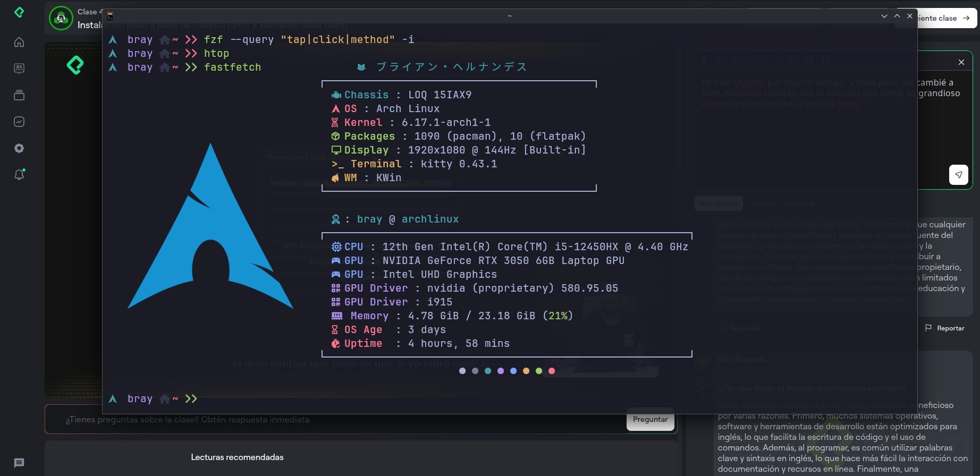This screenshot has height=476, width=980.
Task: Click the 'fzf --query' command line in terminal
Action: 309,40
